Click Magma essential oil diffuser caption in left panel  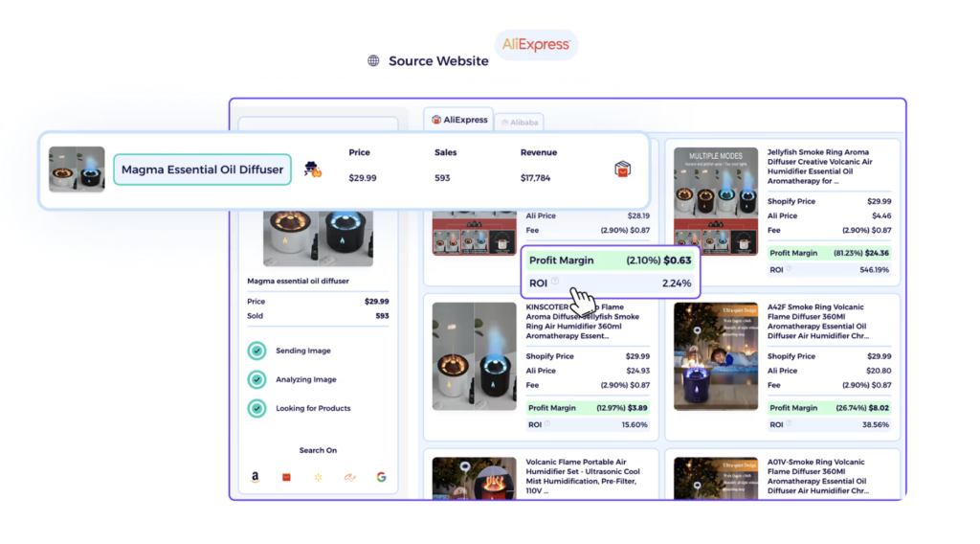pyautogui.click(x=299, y=282)
